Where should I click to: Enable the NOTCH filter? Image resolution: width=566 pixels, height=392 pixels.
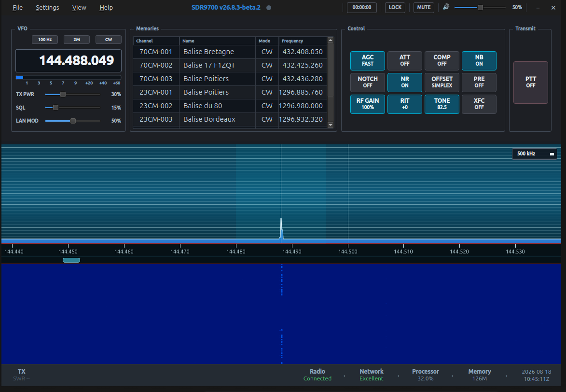tap(368, 82)
